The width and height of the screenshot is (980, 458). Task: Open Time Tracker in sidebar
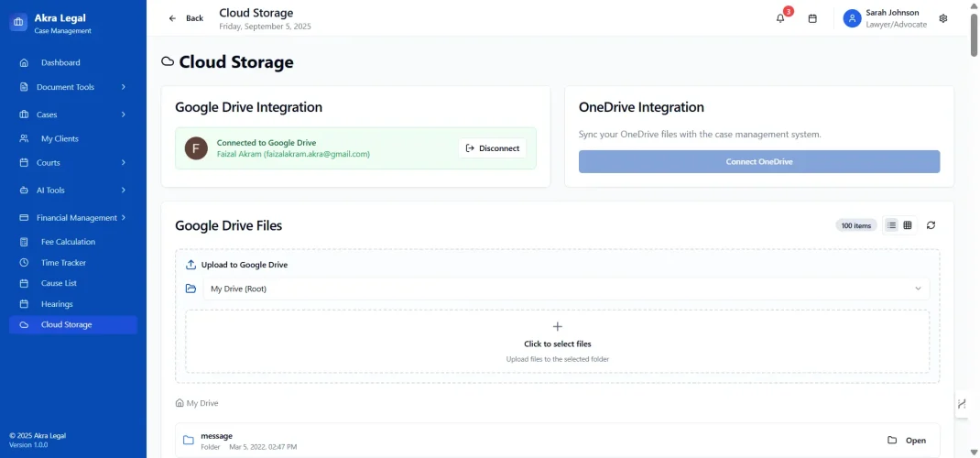point(63,263)
